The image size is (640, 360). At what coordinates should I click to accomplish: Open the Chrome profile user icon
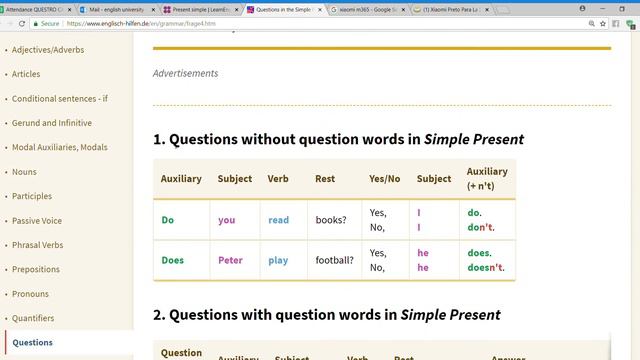pos(582,9)
